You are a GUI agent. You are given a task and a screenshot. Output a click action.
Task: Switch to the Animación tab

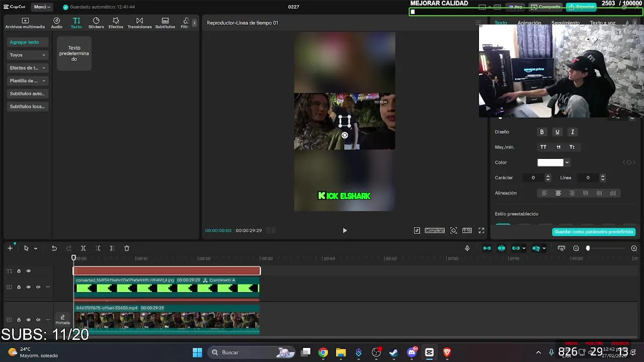(x=529, y=23)
